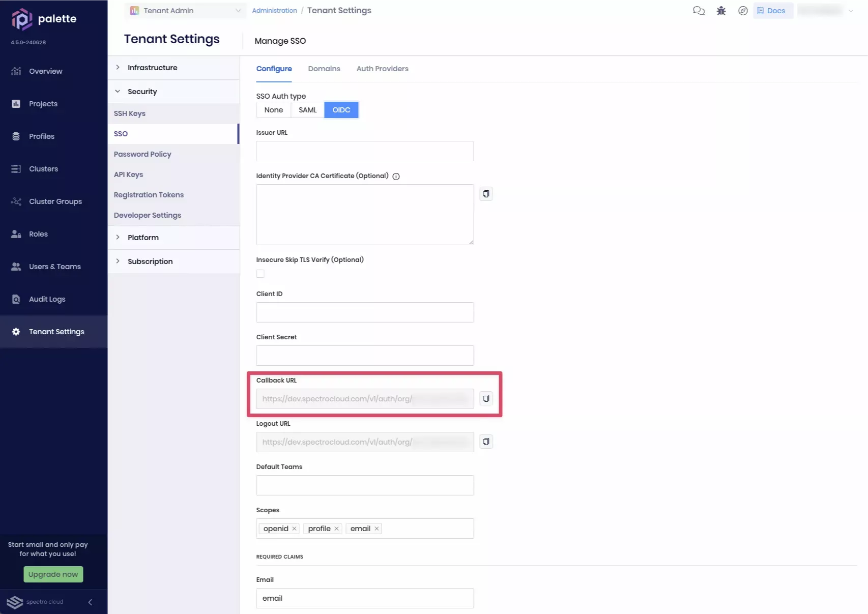The image size is (868, 614).
Task: Open the Tenant Admin scope dropdown
Action: (x=185, y=11)
